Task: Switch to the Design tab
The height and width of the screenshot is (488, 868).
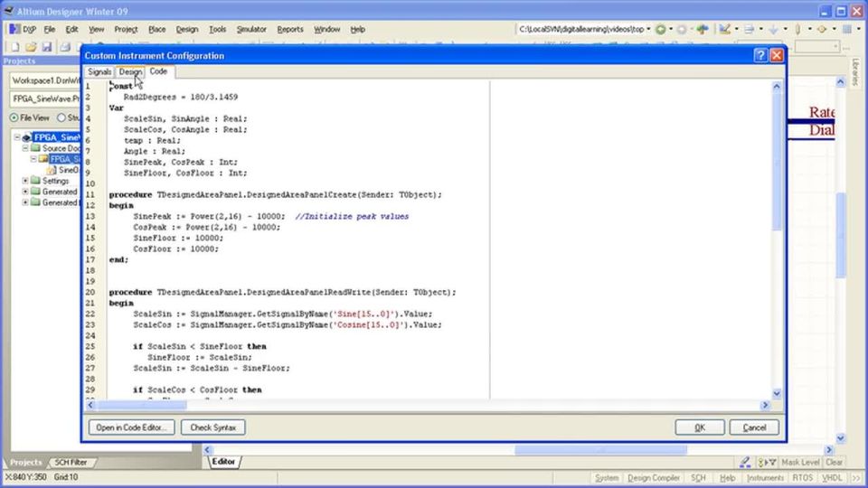Action: pos(130,72)
